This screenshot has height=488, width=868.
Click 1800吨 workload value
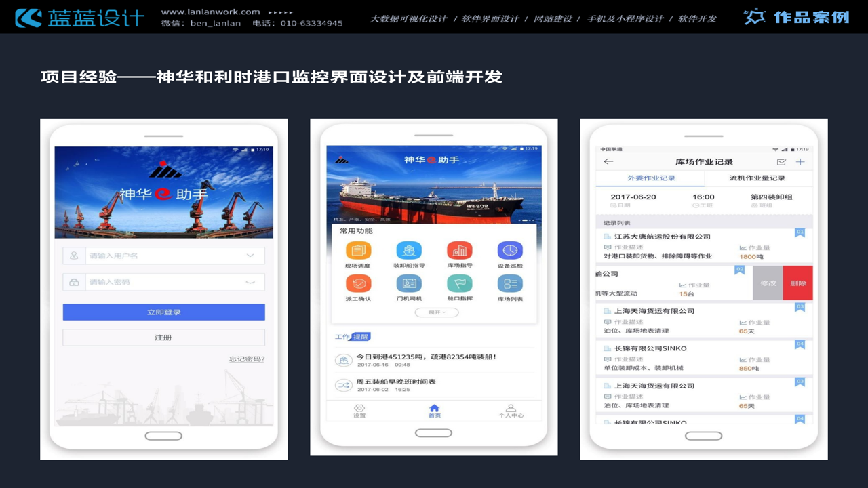tap(751, 257)
